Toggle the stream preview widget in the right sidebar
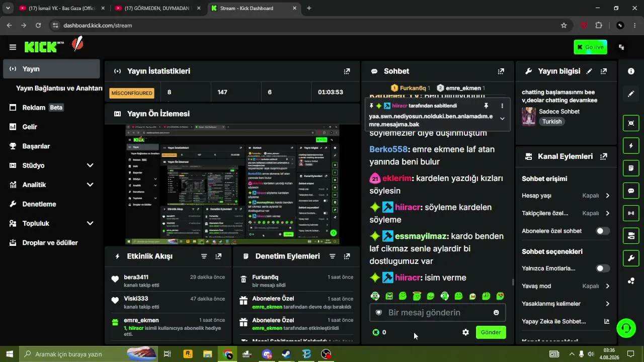The width and height of the screenshot is (644, 362). (x=631, y=123)
